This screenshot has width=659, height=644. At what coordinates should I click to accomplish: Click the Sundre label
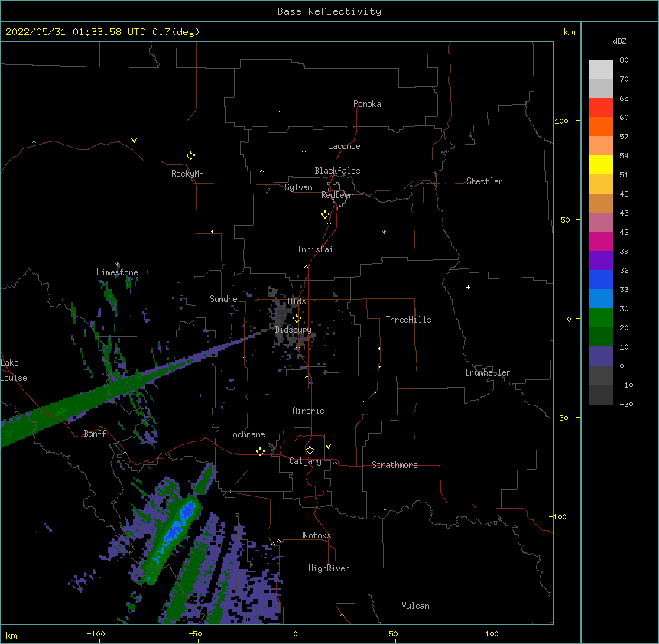223,299
